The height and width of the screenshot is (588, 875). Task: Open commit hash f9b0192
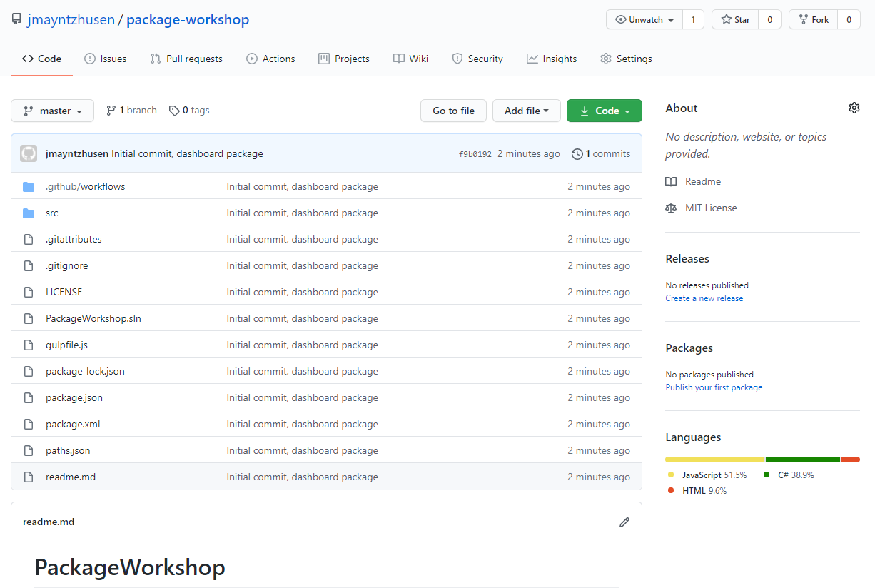475,154
